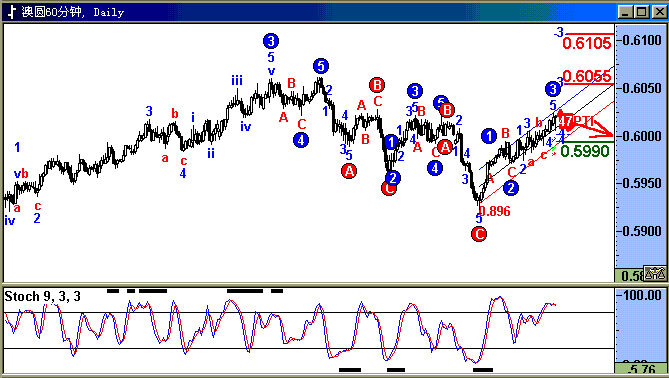Image resolution: width=669 pixels, height=378 pixels.
Task: Click the 0.6000 value on the price axis
Action: (x=642, y=136)
